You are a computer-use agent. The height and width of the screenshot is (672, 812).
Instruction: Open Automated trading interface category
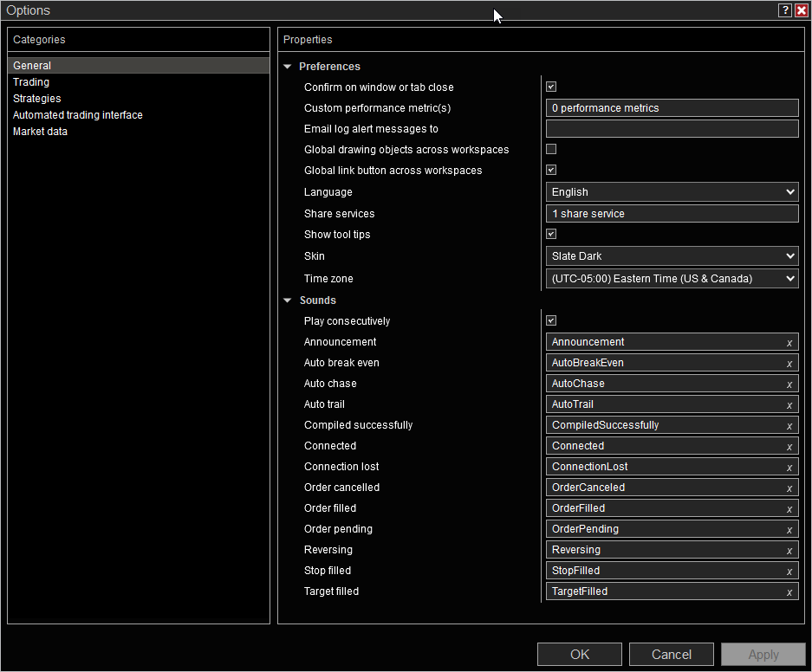(78, 115)
